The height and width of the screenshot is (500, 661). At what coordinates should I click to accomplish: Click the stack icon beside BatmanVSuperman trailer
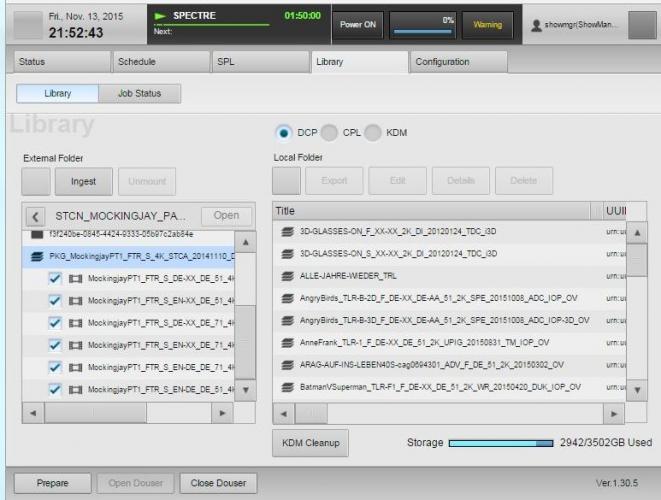click(287, 386)
